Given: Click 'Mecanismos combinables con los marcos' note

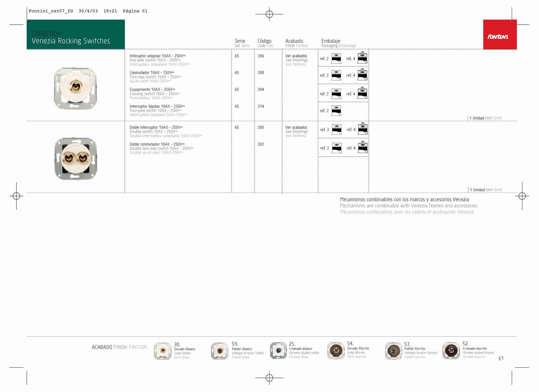Looking at the screenshot, I should pos(405,199).
